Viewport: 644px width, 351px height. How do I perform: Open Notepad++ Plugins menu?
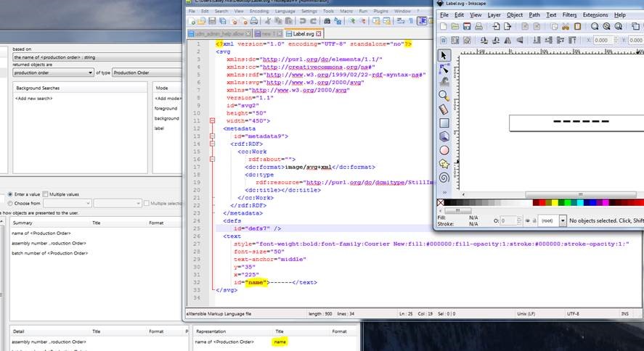click(380, 11)
